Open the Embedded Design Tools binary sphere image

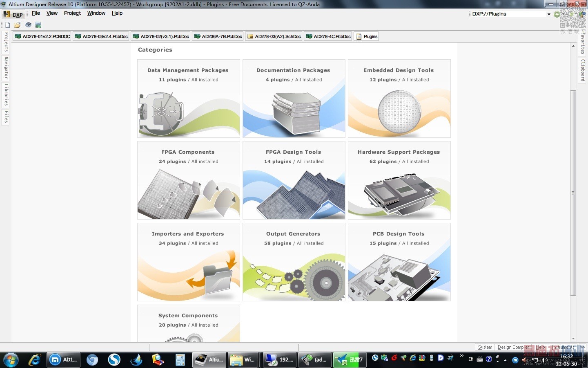point(399,112)
